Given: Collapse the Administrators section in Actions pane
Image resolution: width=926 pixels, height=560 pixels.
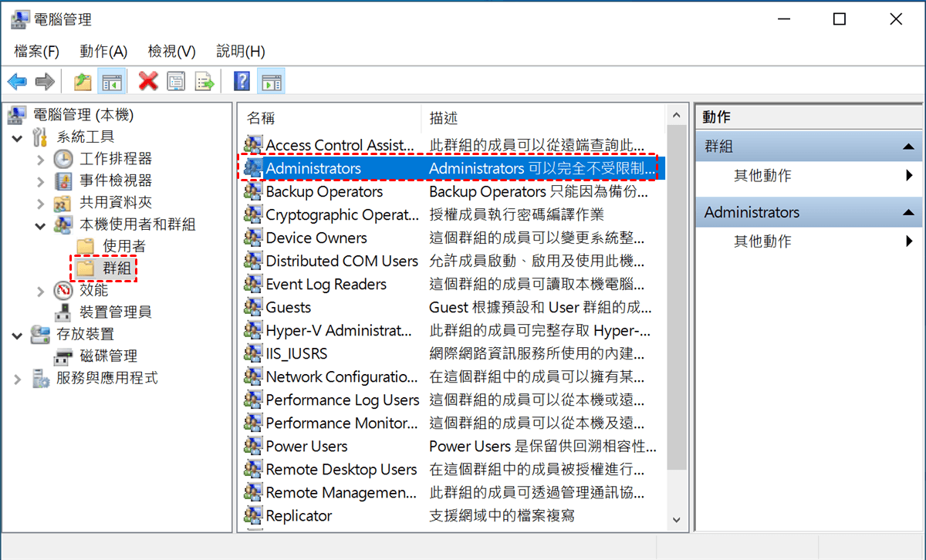Looking at the screenshot, I should click(x=907, y=212).
